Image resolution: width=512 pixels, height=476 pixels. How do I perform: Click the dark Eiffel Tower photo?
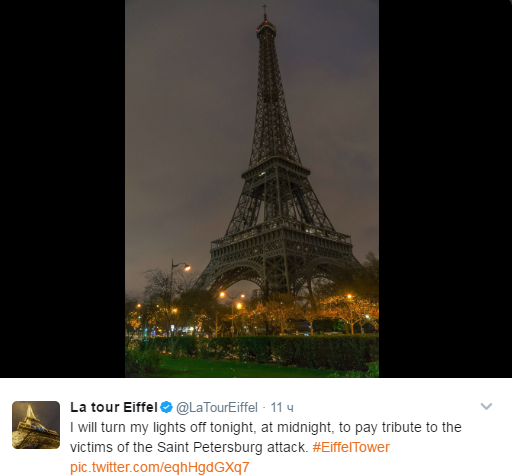click(252, 189)
